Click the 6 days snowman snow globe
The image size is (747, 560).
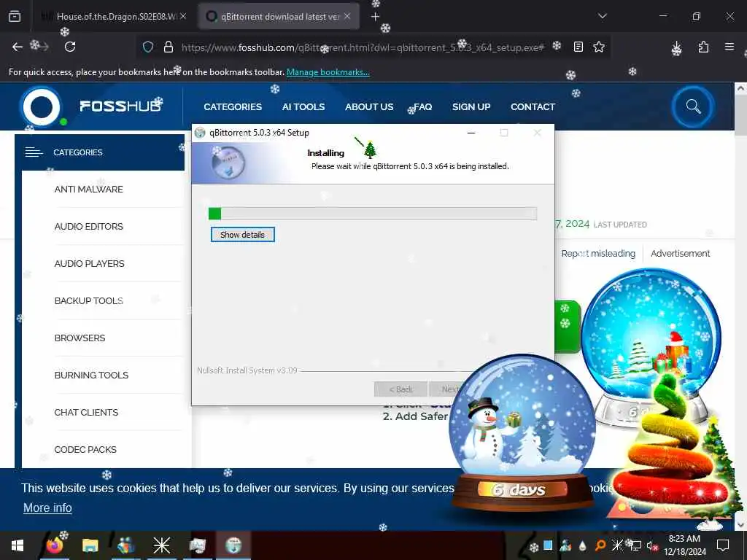tap(522, 433)
